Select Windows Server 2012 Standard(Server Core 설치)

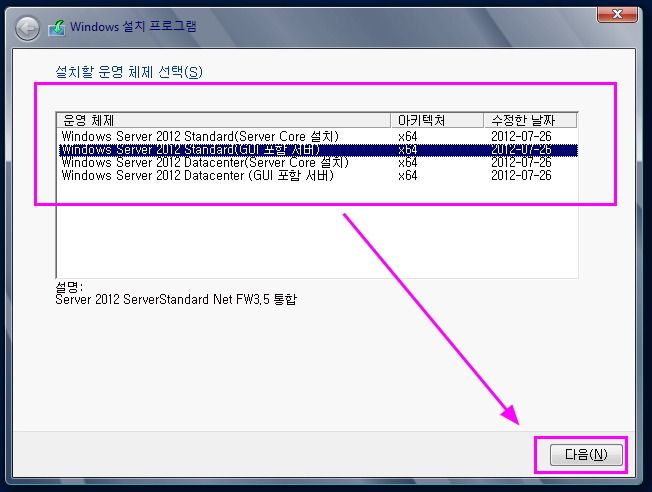click(317, 136)
